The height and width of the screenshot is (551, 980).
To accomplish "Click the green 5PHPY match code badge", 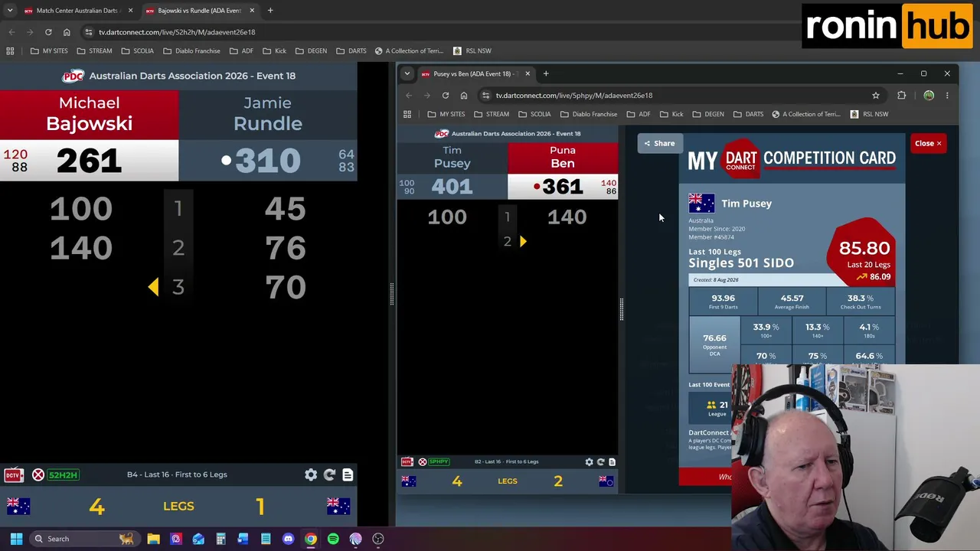I will click(x=439, y=461).
